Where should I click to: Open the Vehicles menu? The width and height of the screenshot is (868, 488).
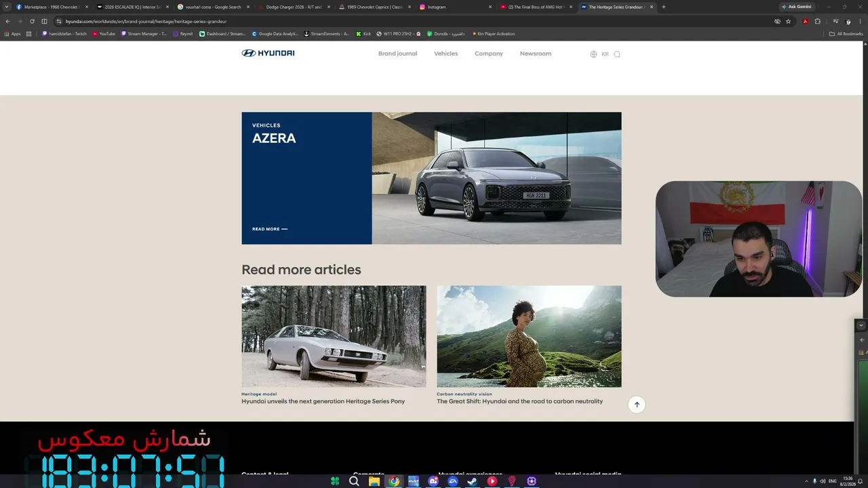click(x=446, y=54)
